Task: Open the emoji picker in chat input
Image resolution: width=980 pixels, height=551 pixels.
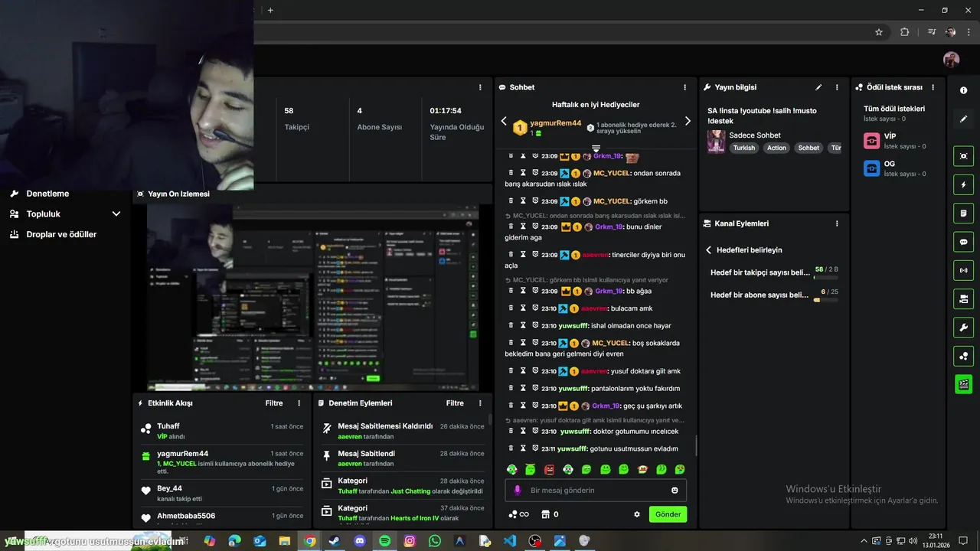Action: click(x=675, y=490)
